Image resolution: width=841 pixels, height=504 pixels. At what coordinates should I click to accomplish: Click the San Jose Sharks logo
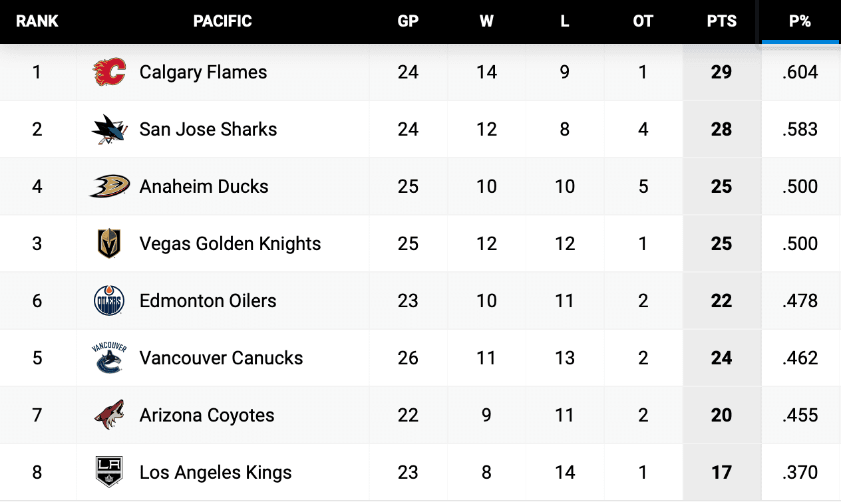tap(109, 130)
